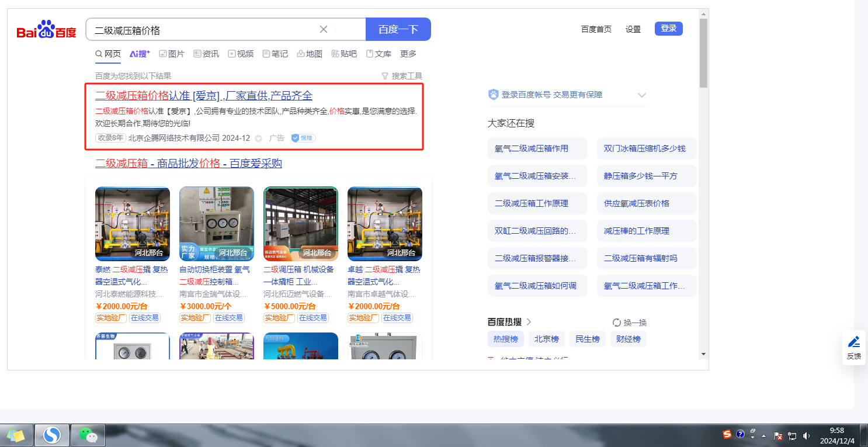868x447 pixels.
Task: Show hidden system tray icons
Action: [x=763, y=435]
